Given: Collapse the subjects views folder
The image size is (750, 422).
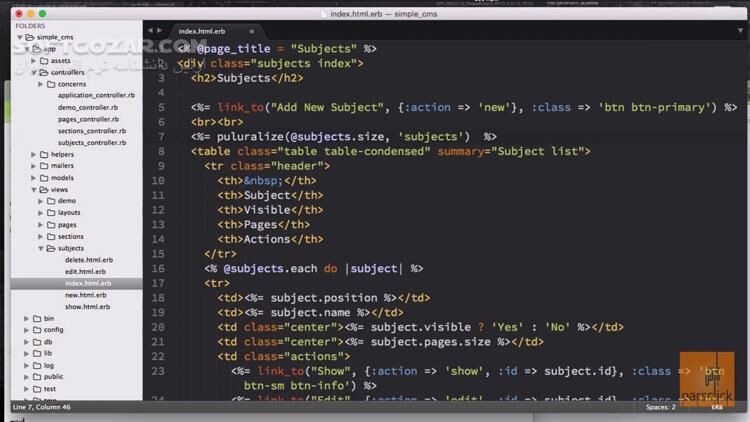Looking at the screenshot, I should pos(40,249).
